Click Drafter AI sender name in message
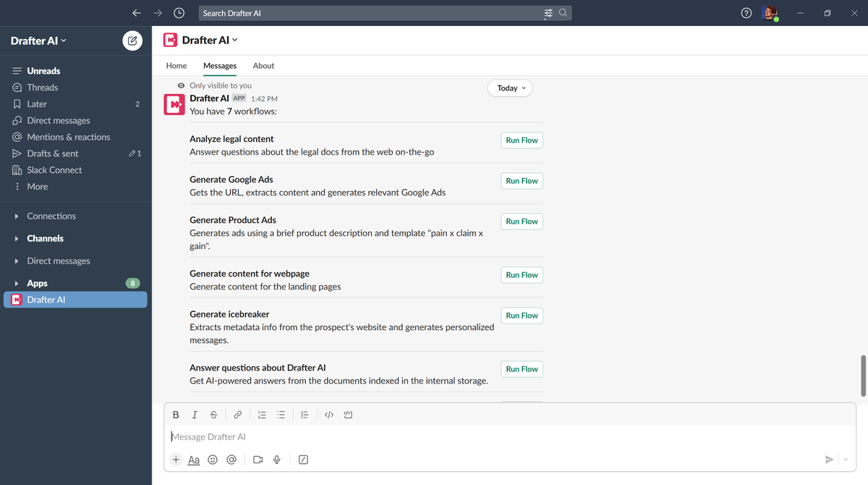868x485 pixels. coord(209,98)
